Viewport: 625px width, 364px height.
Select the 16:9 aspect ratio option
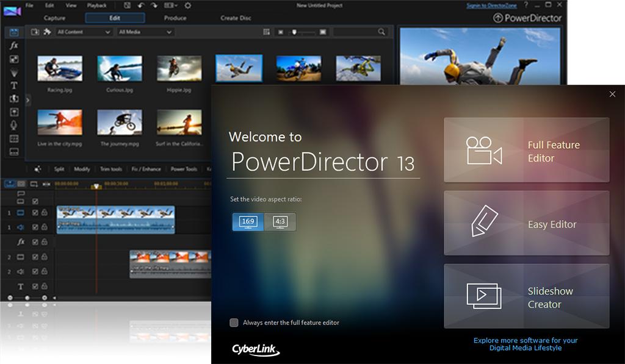pyautogui.click(x=248, y=222)
